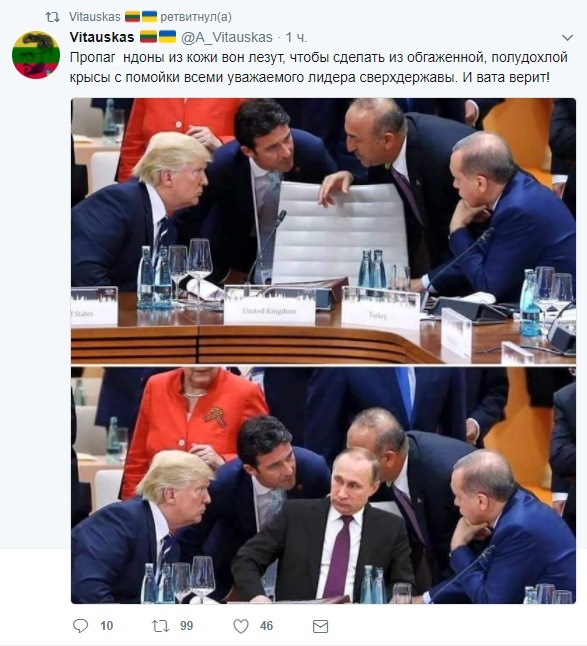
Task: Click the reply speech bubble icon
Action: tap(80, 626)
